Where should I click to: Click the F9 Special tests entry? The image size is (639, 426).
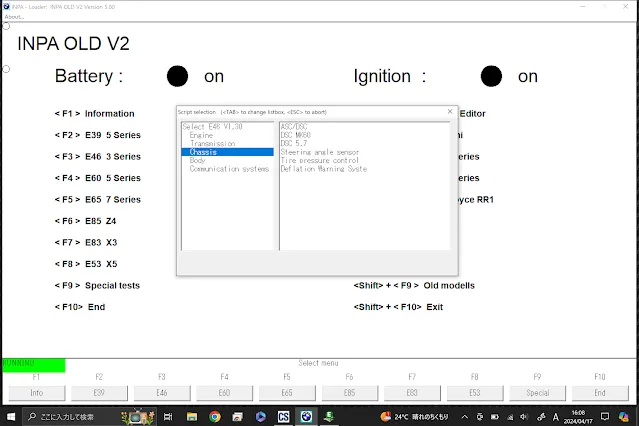tap(97, 285)
